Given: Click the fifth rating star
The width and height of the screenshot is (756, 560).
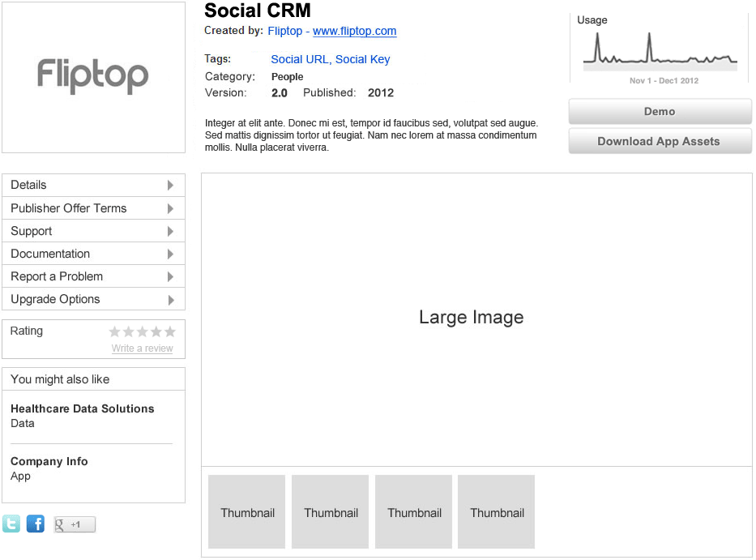Looking at the screenshot, I should [169, 331].
